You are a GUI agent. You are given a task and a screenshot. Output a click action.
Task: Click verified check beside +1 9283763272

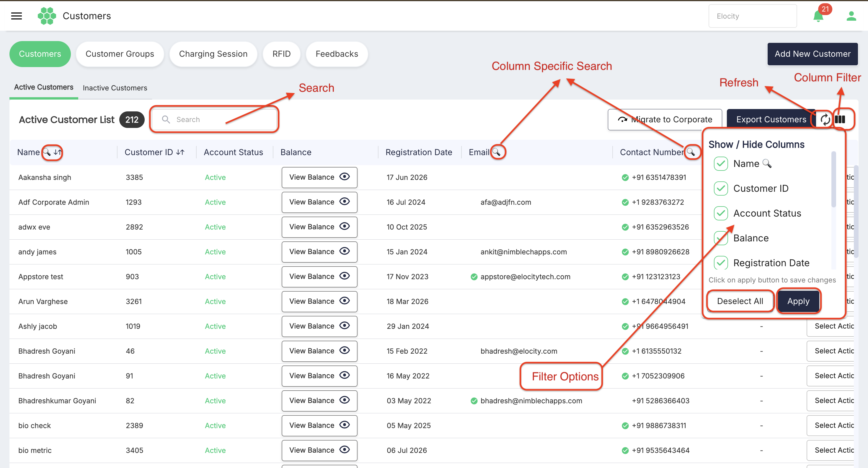[625, 202]
